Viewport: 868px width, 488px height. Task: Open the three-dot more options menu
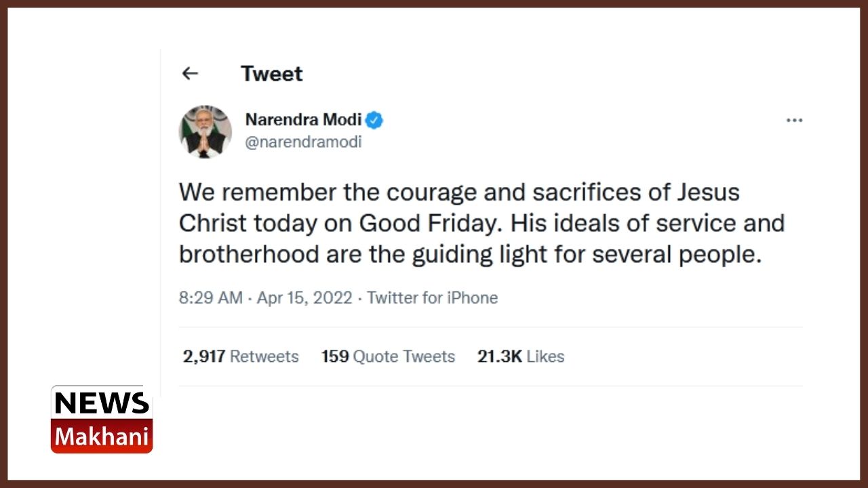[794, 121]
